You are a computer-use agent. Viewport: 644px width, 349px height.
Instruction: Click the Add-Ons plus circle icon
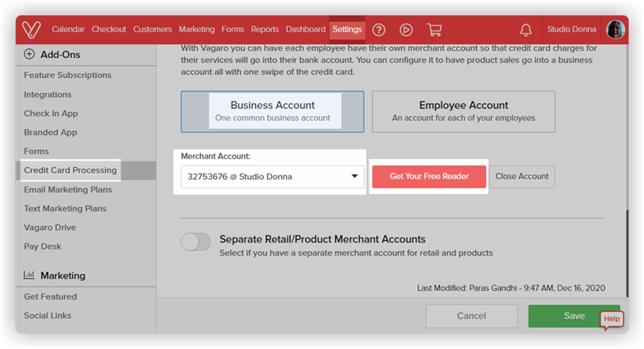pyautogui.click(x=29, y=54)
